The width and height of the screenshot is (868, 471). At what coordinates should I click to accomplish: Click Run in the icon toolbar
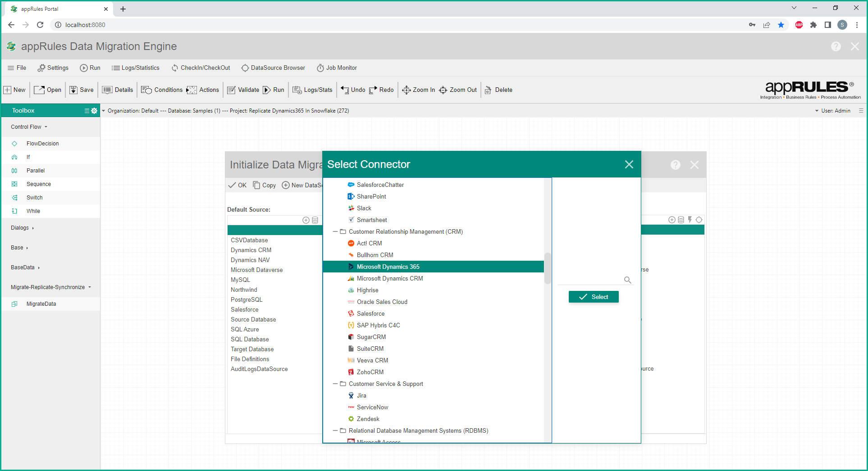click(274, 90)
